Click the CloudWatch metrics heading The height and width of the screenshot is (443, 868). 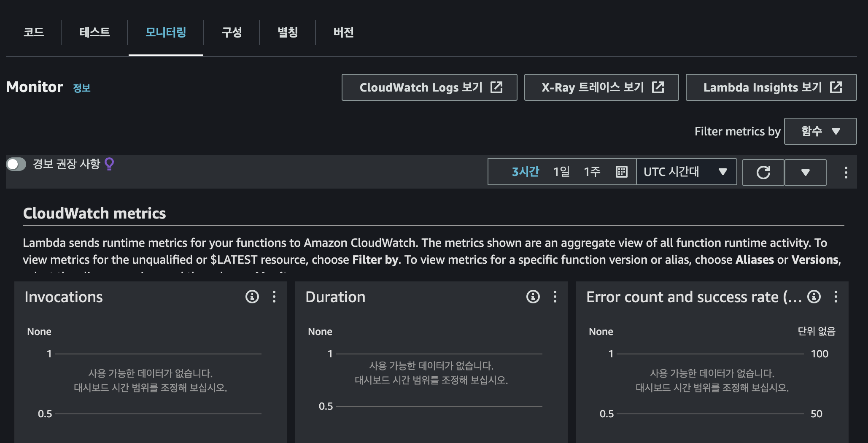click(x=94, y=213)
